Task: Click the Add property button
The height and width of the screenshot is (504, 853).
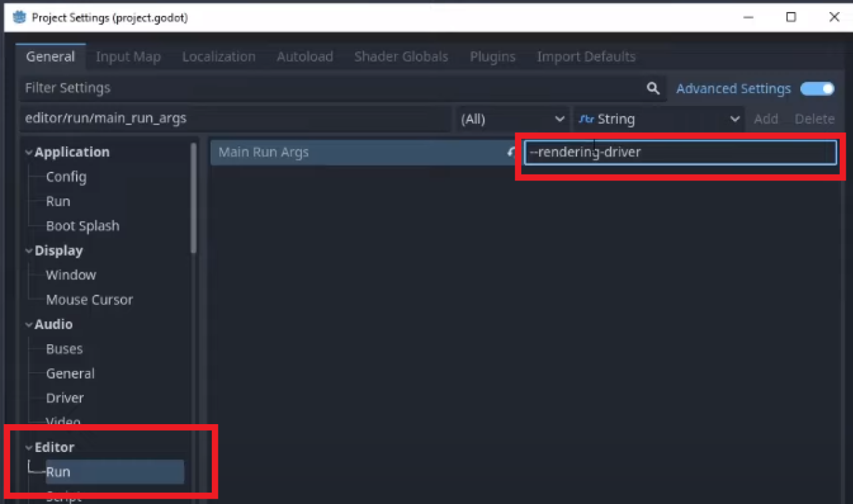Action: [x=766, y=119]
